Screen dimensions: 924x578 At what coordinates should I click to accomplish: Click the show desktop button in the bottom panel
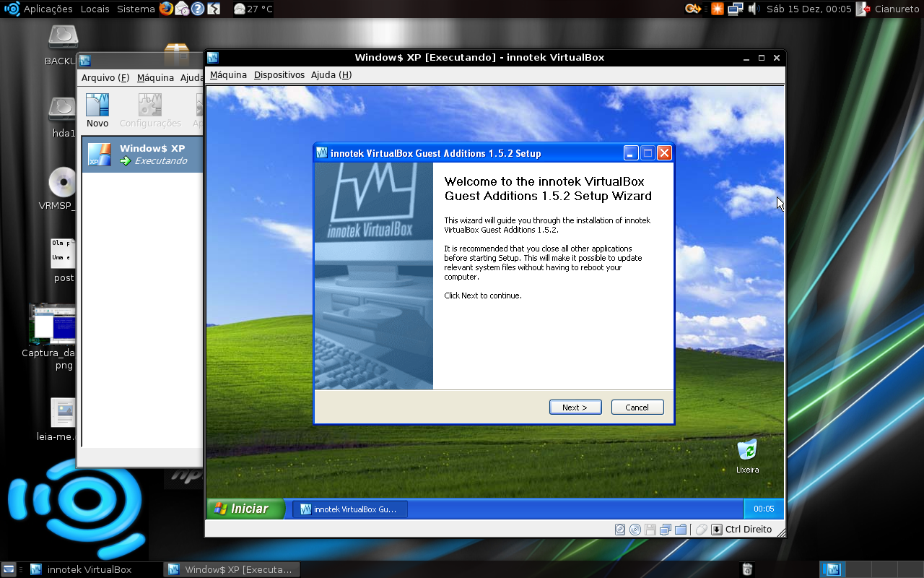tap(9, 569)
